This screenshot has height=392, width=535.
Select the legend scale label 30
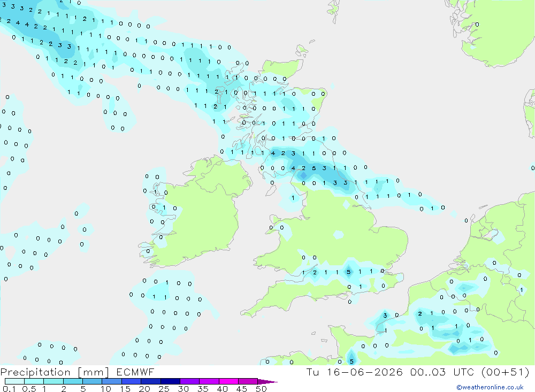tap(183, 389)
